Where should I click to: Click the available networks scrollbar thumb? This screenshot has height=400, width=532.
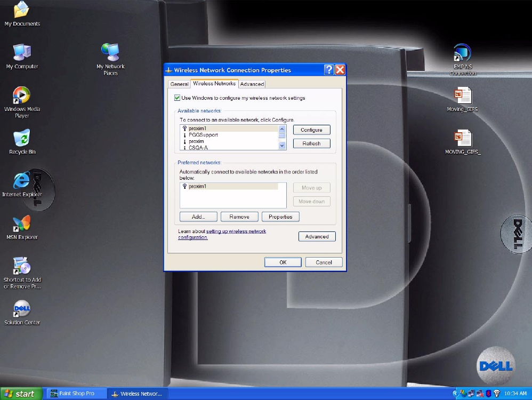pos(282,135)
